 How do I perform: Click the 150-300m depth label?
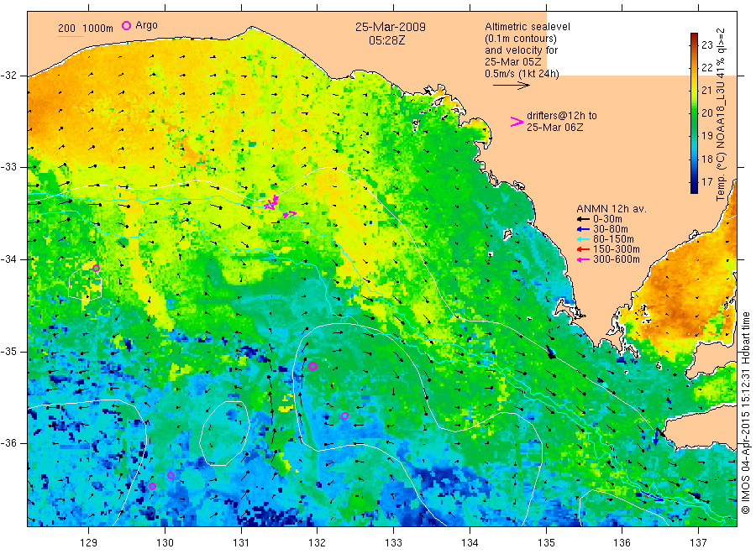click(x=617, y=249)
